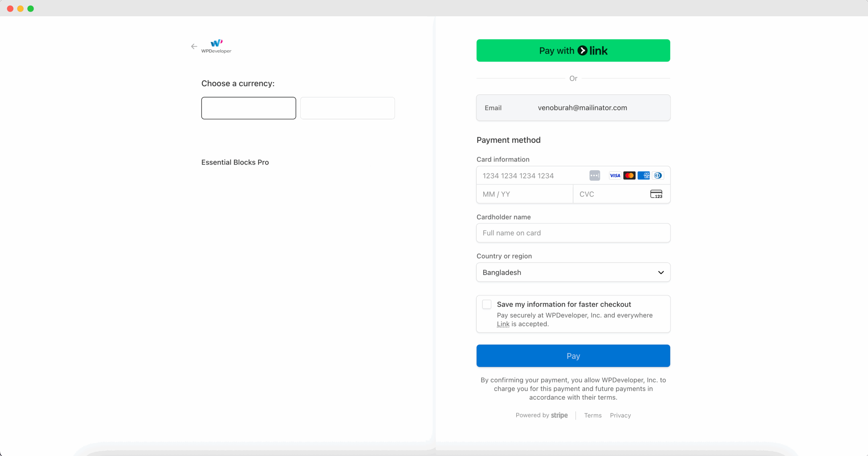
Task: Click the Pay with Link button
Action: coord(572,50)
